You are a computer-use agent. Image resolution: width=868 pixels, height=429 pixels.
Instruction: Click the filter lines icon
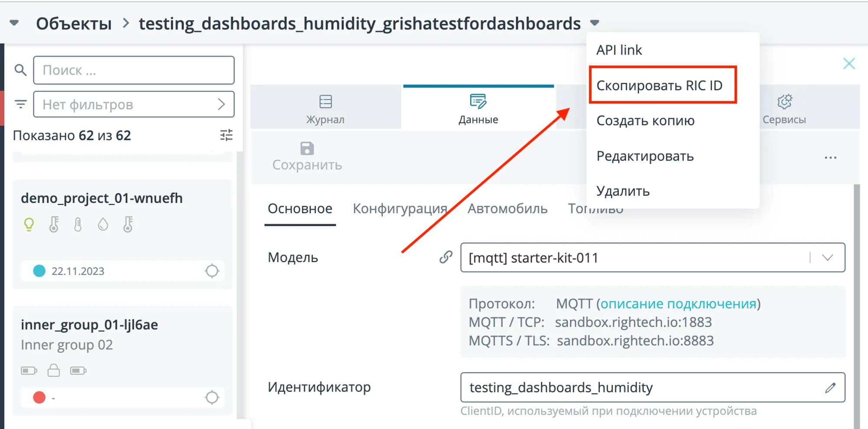coord(20,104)
